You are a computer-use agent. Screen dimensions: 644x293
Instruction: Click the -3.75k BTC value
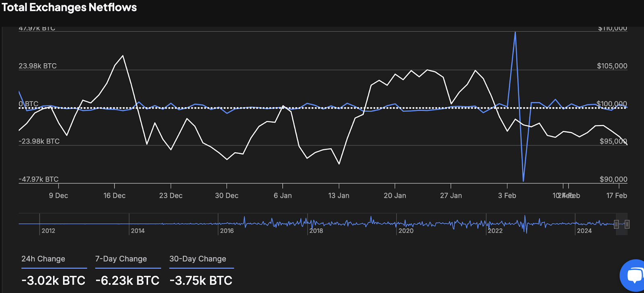[x=201, y=281]
